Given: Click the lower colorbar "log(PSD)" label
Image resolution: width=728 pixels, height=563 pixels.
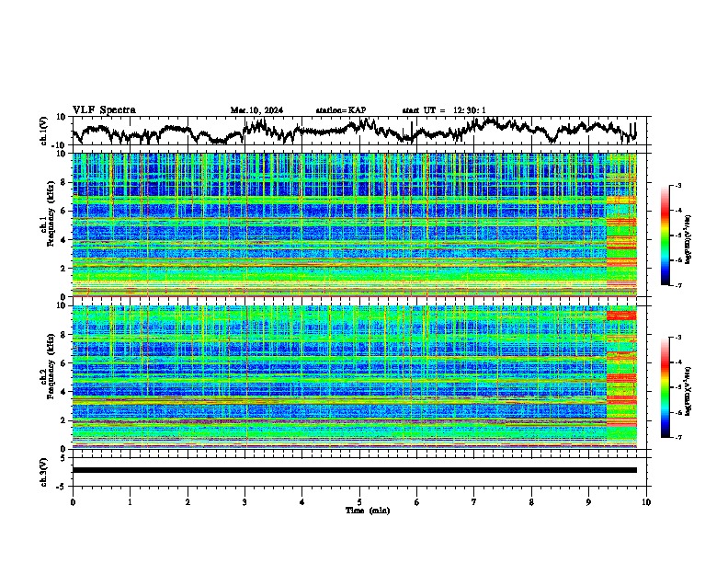Looking at the screenshot, I should point(688,392).
